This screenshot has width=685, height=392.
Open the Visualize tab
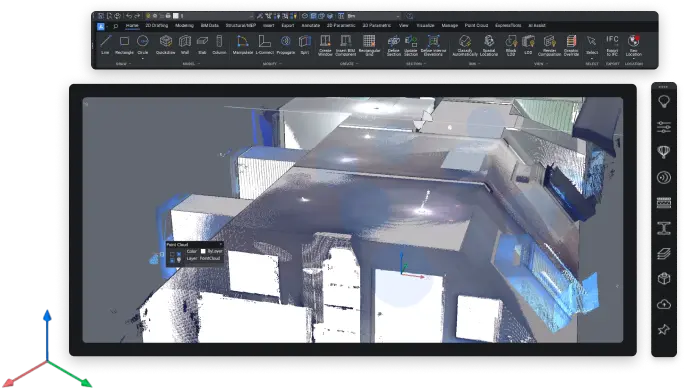(425, 25)
